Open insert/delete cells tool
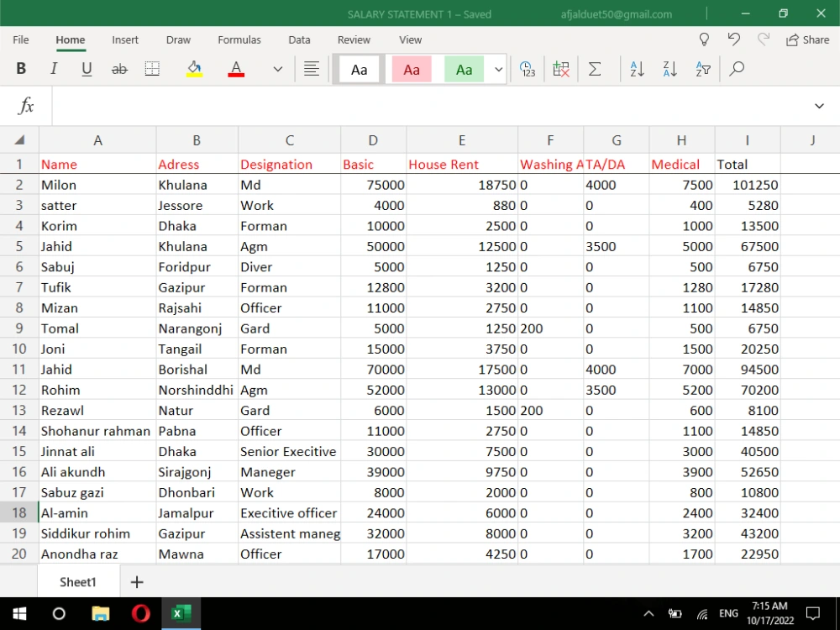 (561, 69)
